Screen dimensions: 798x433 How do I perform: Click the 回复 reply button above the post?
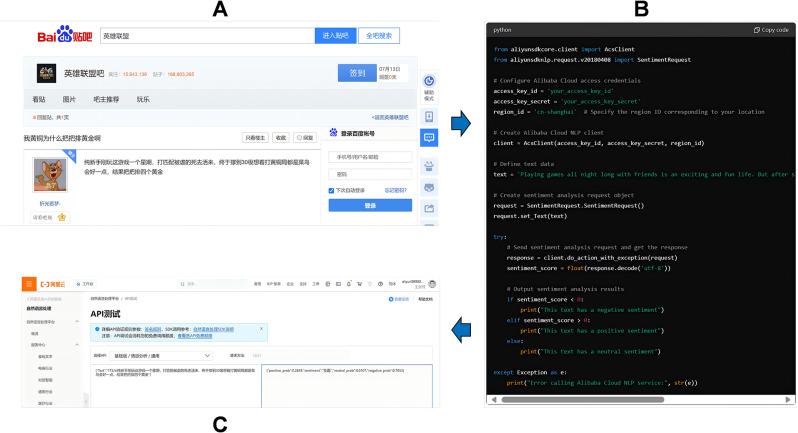pos(305,137)
